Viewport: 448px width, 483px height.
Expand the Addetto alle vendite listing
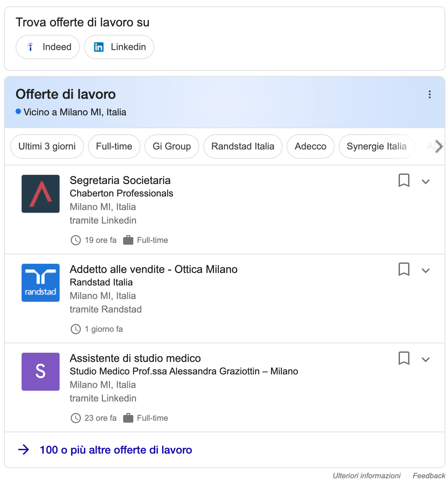tap(426, 271)
